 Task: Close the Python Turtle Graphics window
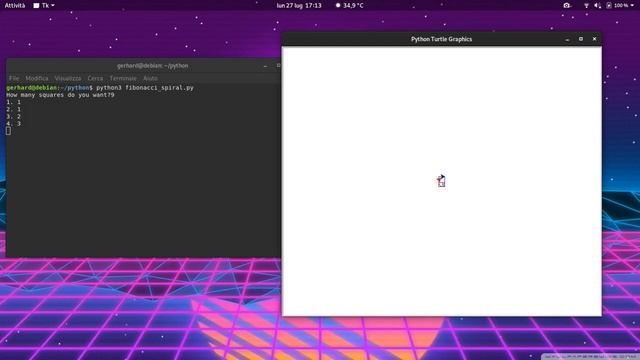click(x=594, y=39)
